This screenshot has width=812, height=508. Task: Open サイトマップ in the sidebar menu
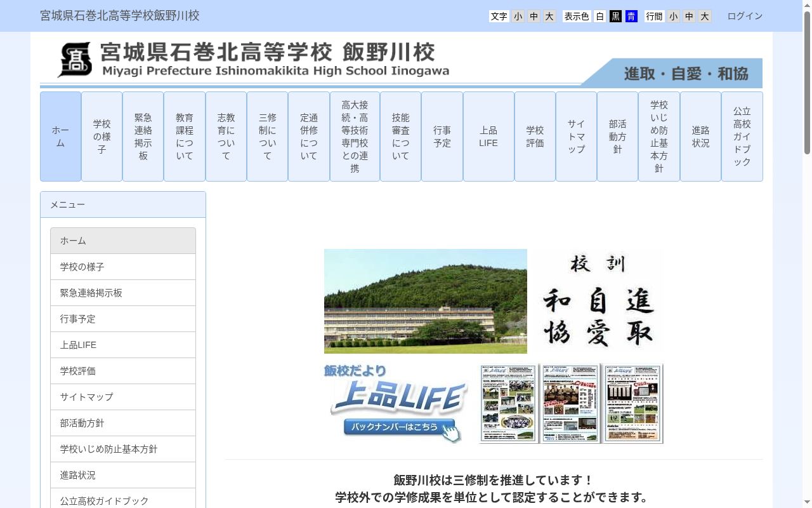(123, 397)
